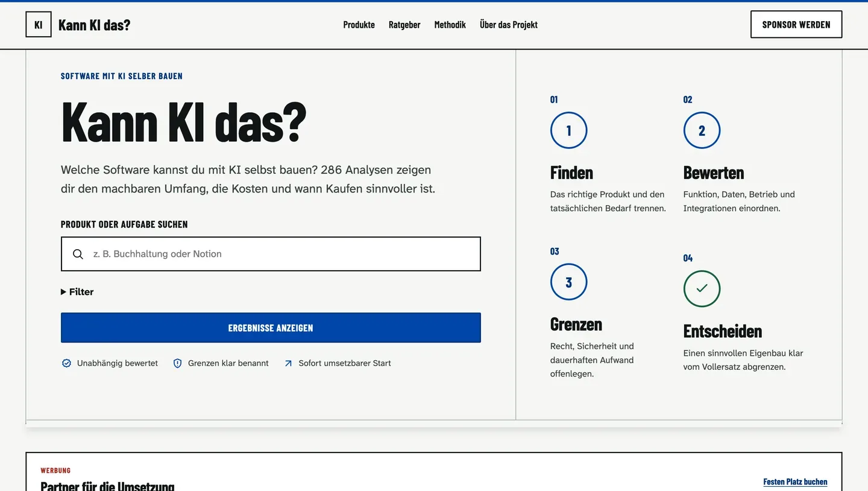Click the red Werbung label
This screenshot has height=491, width=868.
[x=55, y=470]
